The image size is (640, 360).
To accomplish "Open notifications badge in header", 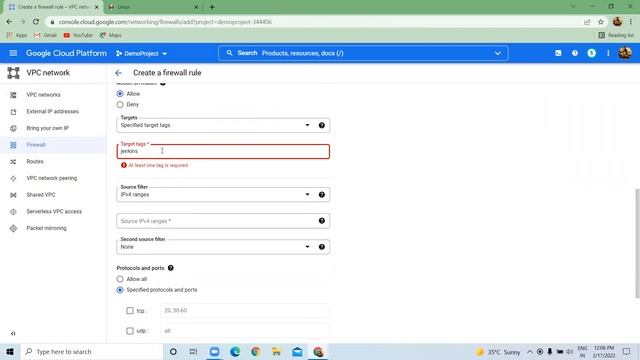I will coord(591,53).
